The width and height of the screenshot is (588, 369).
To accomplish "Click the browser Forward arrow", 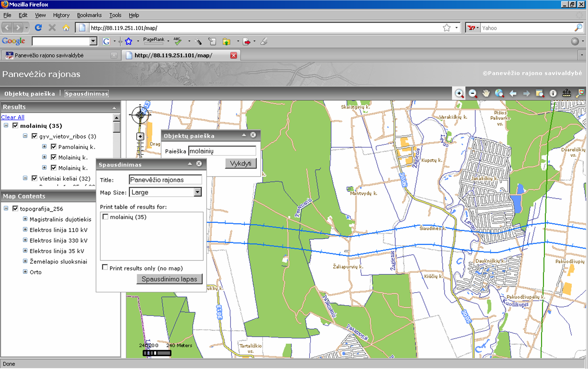I will point(19,28).
